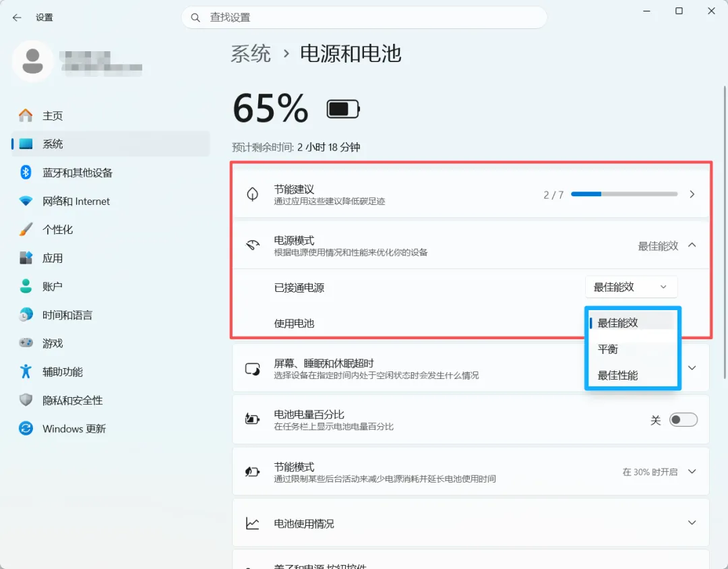Click the Bluetooth icon
This screenshot has height=569, width=728.
pos(26,173)
